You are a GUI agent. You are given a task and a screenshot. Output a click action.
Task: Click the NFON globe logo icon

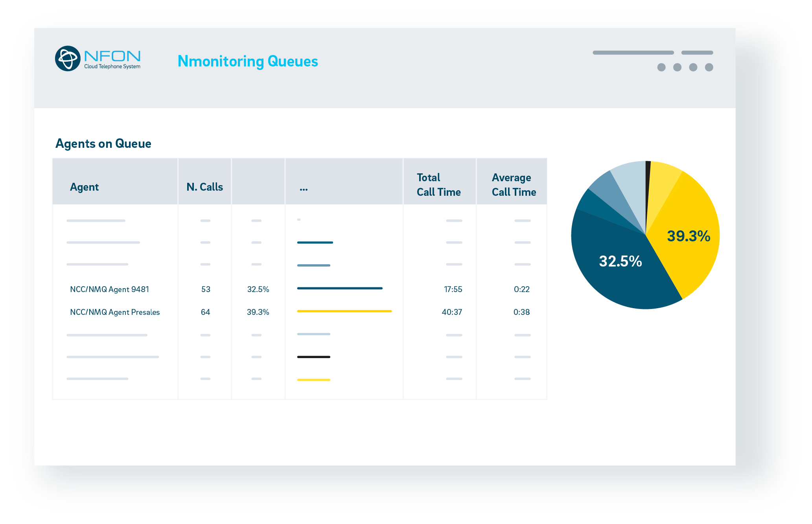[68, 59]
